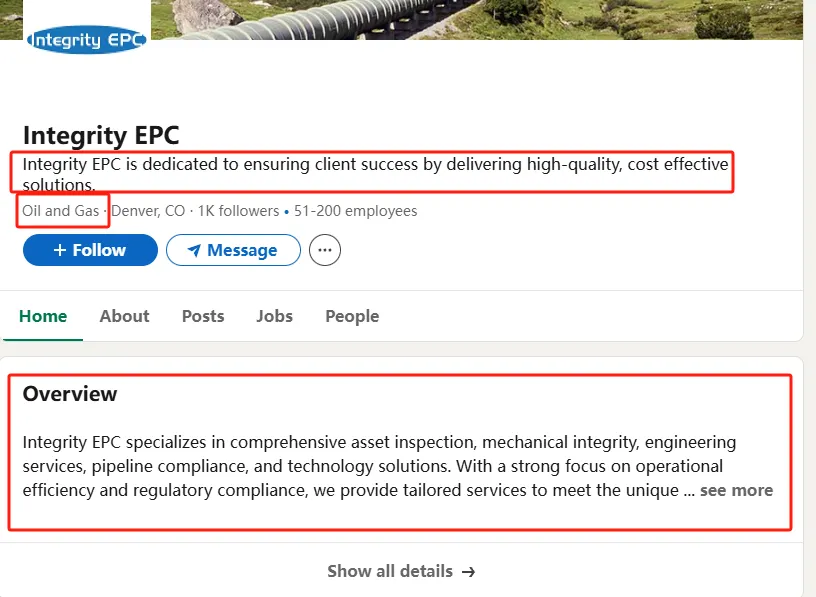Expand overview text with see more

736,490
